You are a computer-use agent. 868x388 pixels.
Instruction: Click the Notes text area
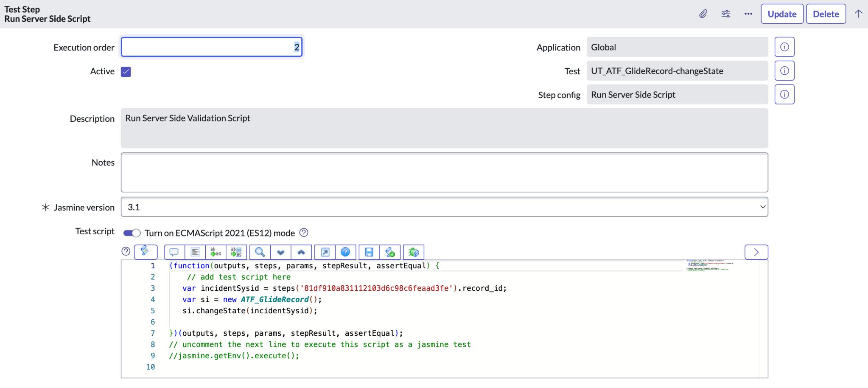coord(444,173)
